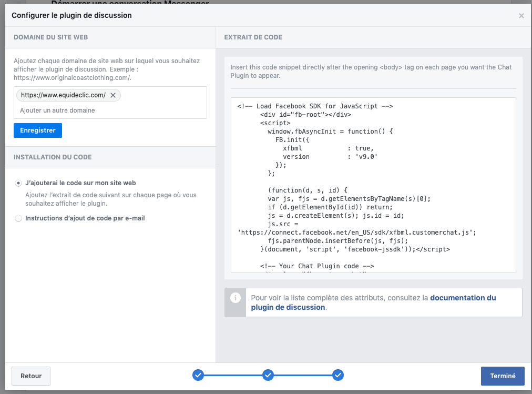Viewport: 532px width, 394px height.
Task: Click the "(function(d, s, id) {" code line
Action: click(308, 190)
